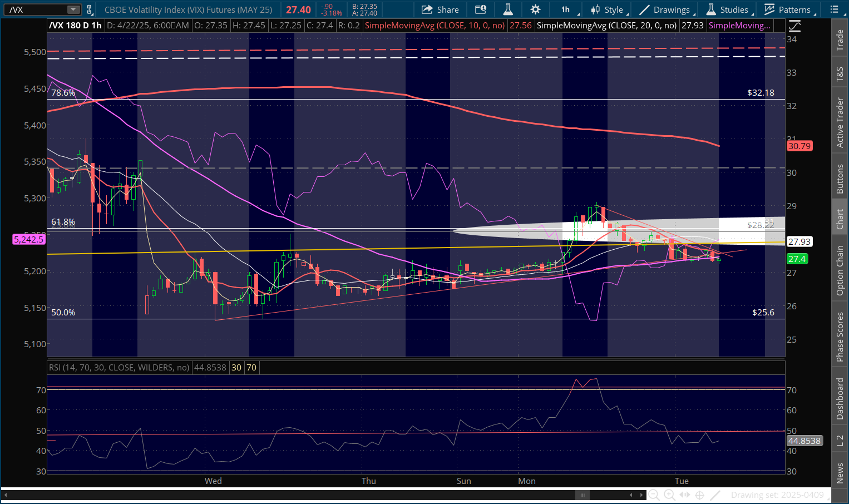
Task: Open the calendar alert icon beside Share
Action: 481,9
